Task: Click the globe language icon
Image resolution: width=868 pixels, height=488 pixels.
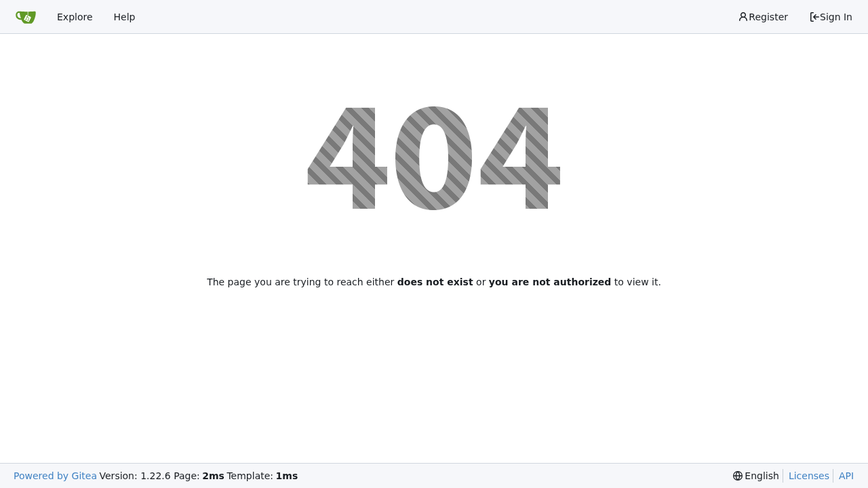Action: 738,476
